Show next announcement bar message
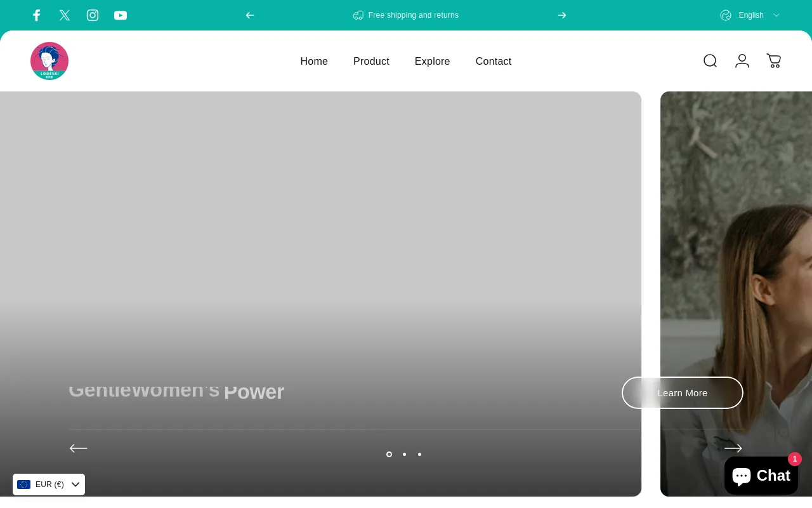Image resolution: width=812 pixels, height=508 pixels. [x=562, y=15]
